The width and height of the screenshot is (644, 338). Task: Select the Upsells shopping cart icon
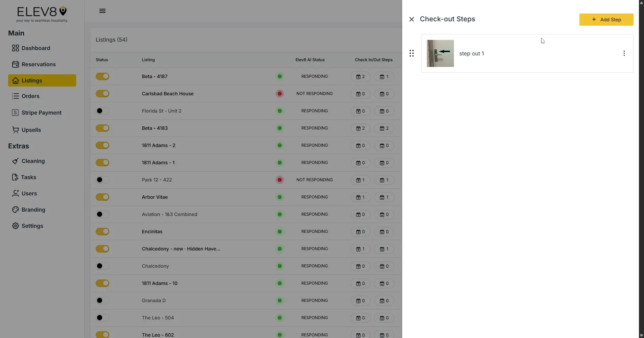pyautogui.click(x=16, y=130)
